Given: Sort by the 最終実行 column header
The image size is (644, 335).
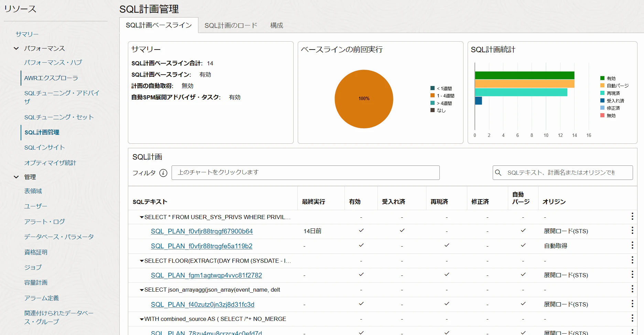Looking at the screenshot, I should [x=314, y=202].
